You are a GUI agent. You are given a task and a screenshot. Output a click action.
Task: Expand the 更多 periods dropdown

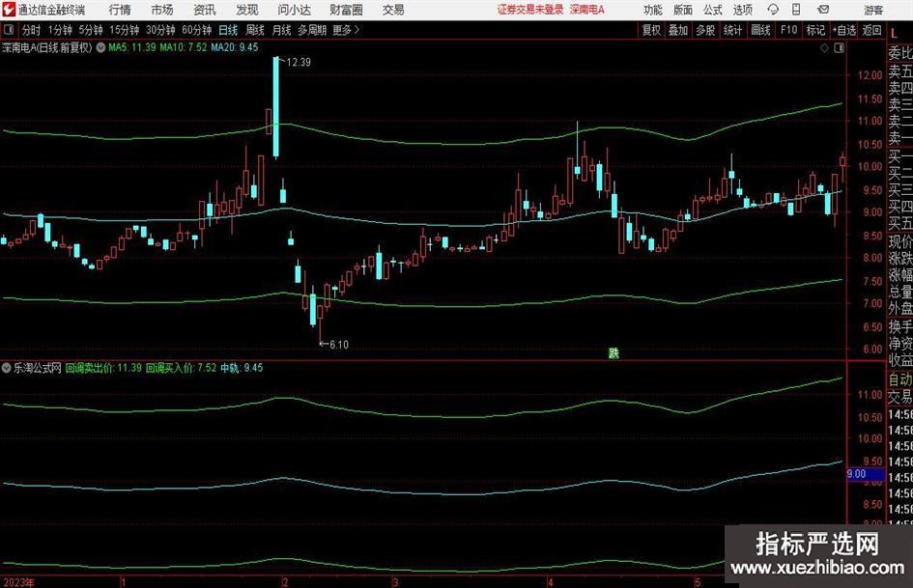[346, 30]
